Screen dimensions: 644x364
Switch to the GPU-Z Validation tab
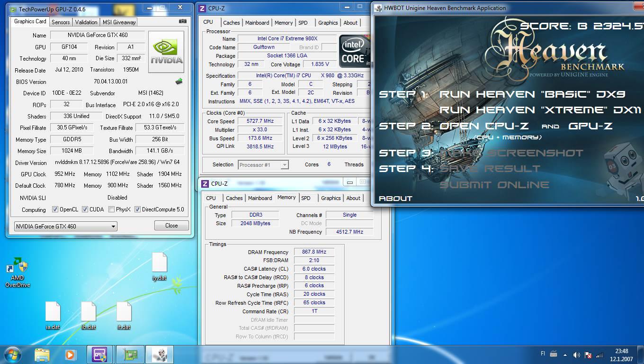click(x=86, y=22)
